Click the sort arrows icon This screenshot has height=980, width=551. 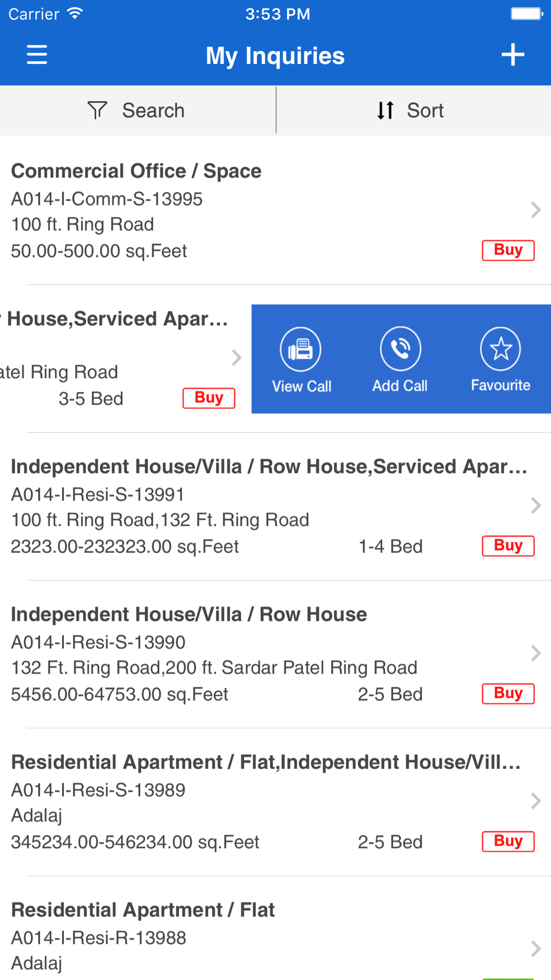(x=385, y=110)
